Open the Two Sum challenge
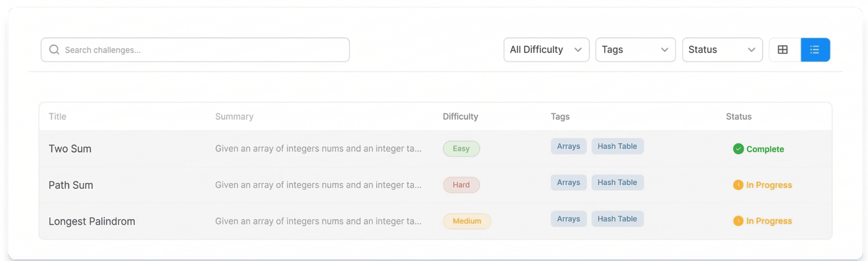 70,149
